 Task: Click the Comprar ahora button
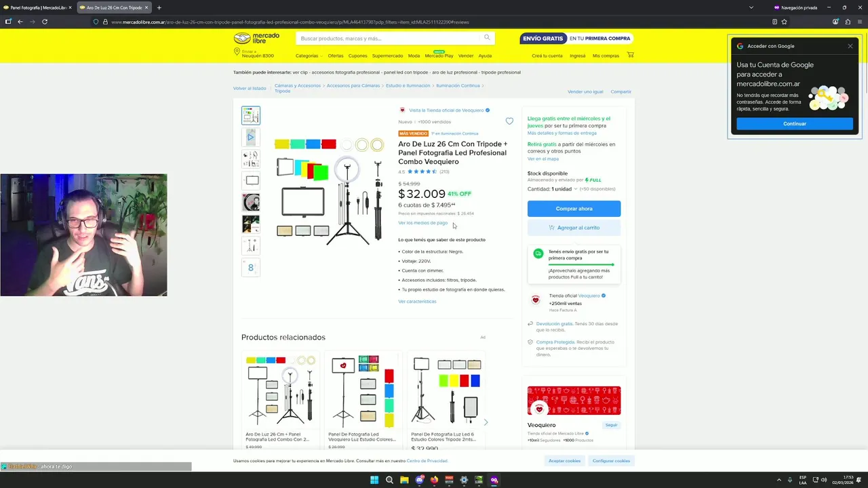[574, 209]
